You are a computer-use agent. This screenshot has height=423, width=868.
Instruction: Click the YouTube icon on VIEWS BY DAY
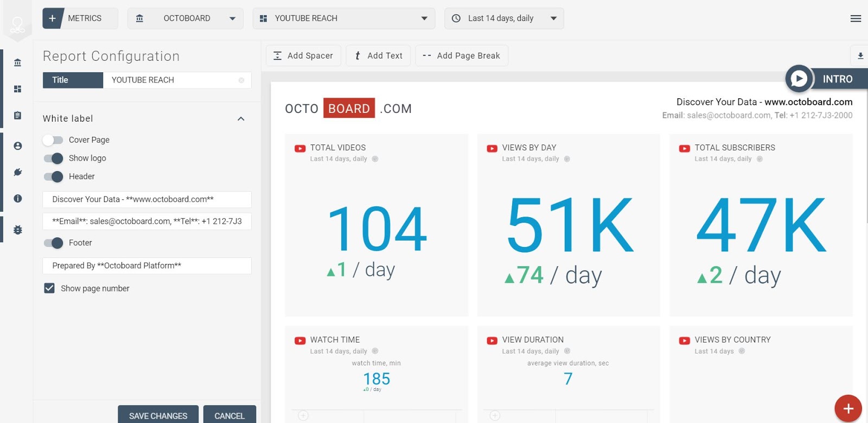(x=492, y=148)
